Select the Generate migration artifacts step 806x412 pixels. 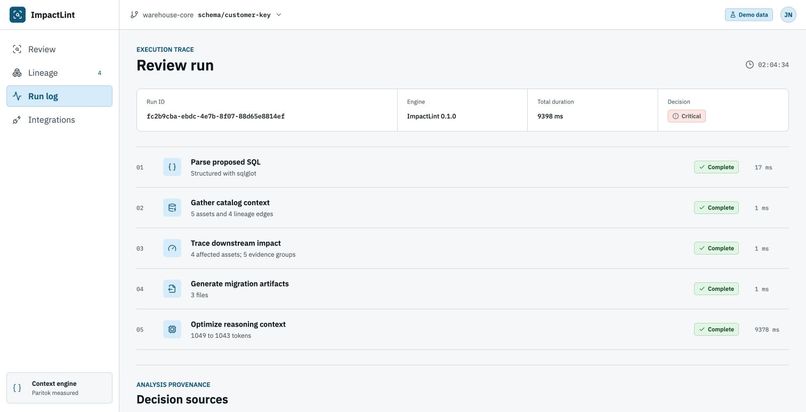tap(462, 289)
